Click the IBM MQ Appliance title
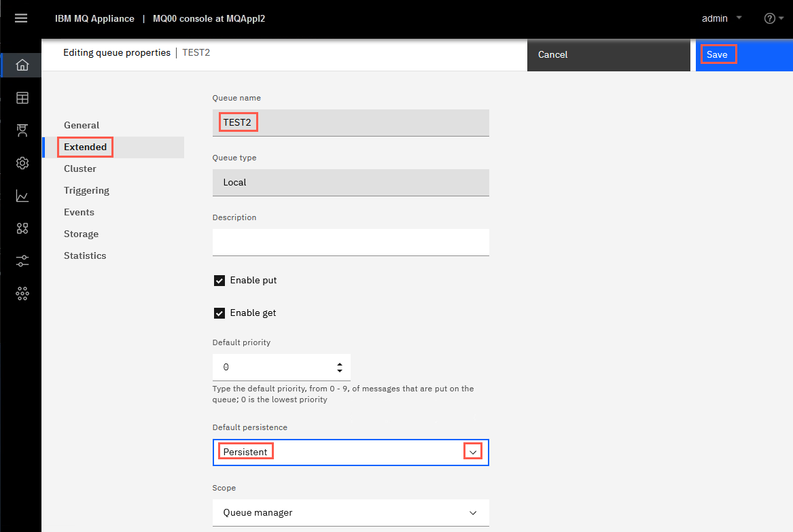This screenshot has width=793, height=532. click(94, 18)
